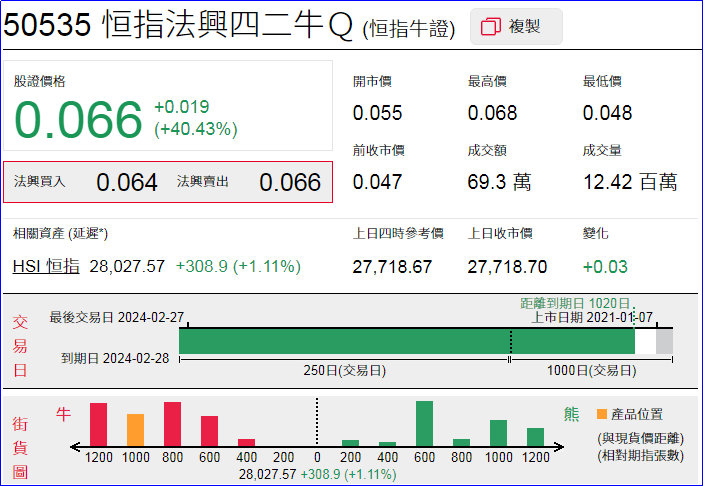This screenshot has width=704, height=486.
Task: Click the red bull bar at 1200
Action: 98,424
